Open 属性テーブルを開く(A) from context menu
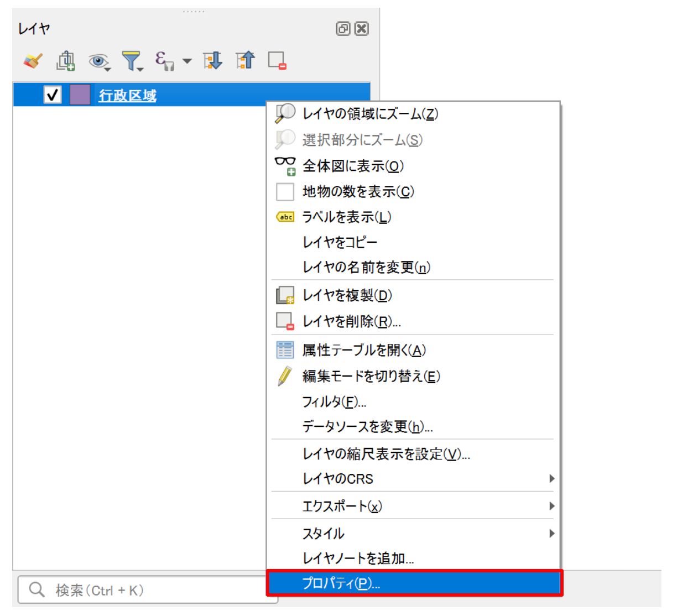 coord(413,350)
